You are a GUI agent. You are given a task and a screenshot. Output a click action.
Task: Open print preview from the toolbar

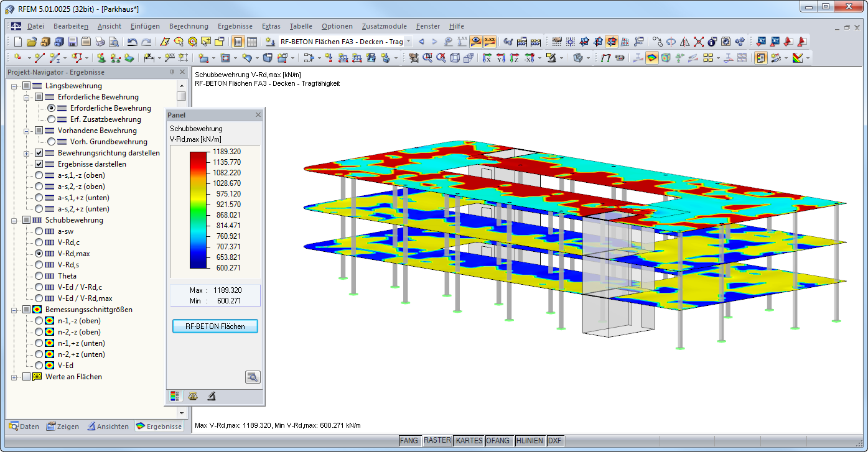[x=114, y=42]
